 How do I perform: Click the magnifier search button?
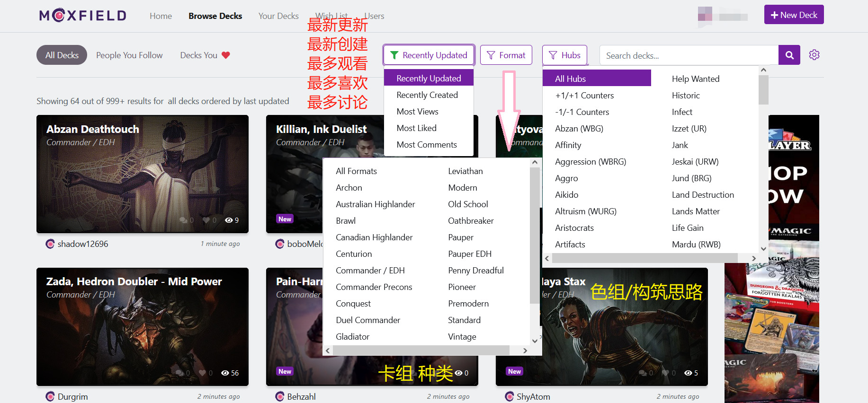click(789, 55)
